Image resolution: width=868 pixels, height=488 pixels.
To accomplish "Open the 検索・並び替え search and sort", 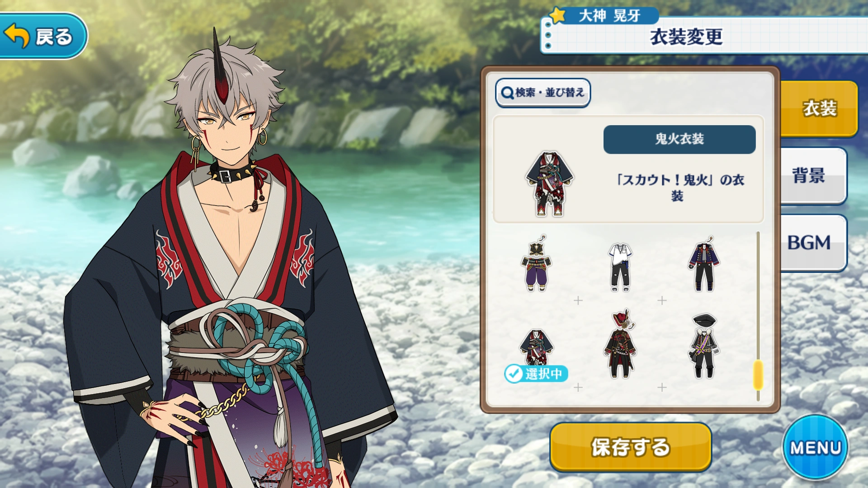I will 543,93.
